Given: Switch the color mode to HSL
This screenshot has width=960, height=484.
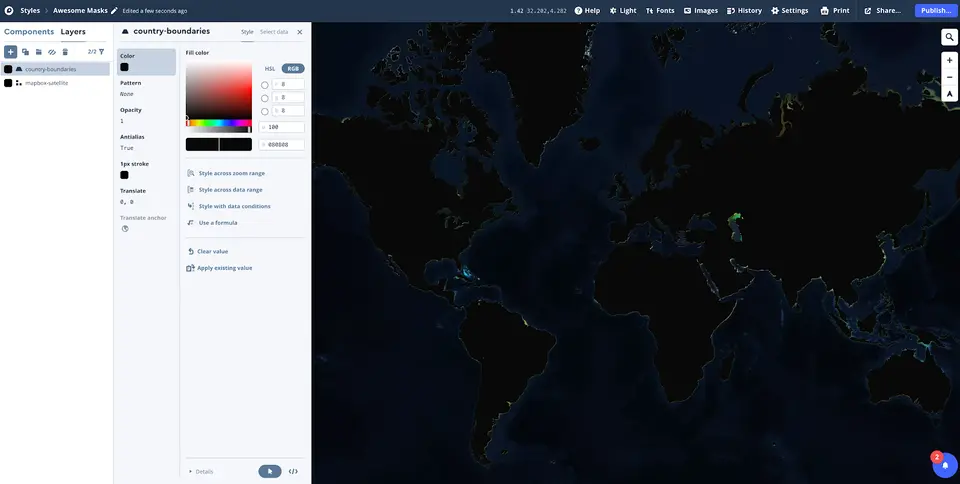Looking at the screenshot, I should 270,68.
